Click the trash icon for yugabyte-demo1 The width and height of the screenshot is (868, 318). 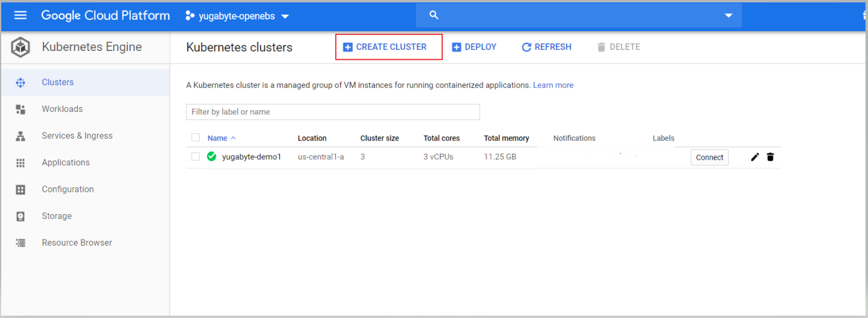pyautogui.click(x=770, y=157)
